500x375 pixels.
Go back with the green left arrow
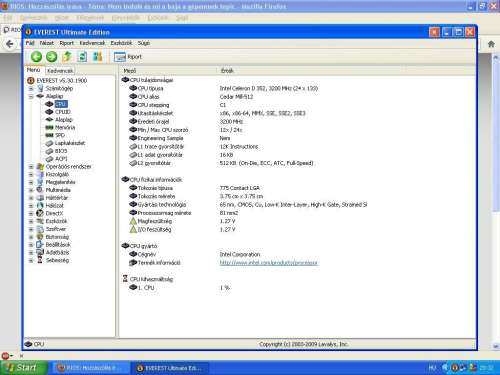click(36, 57)
